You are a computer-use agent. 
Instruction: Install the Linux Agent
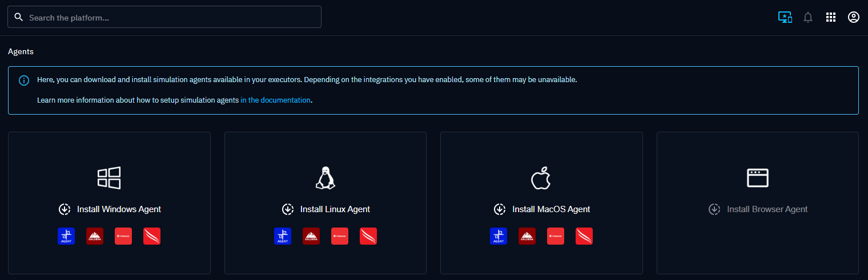click(x=325, y=209)
